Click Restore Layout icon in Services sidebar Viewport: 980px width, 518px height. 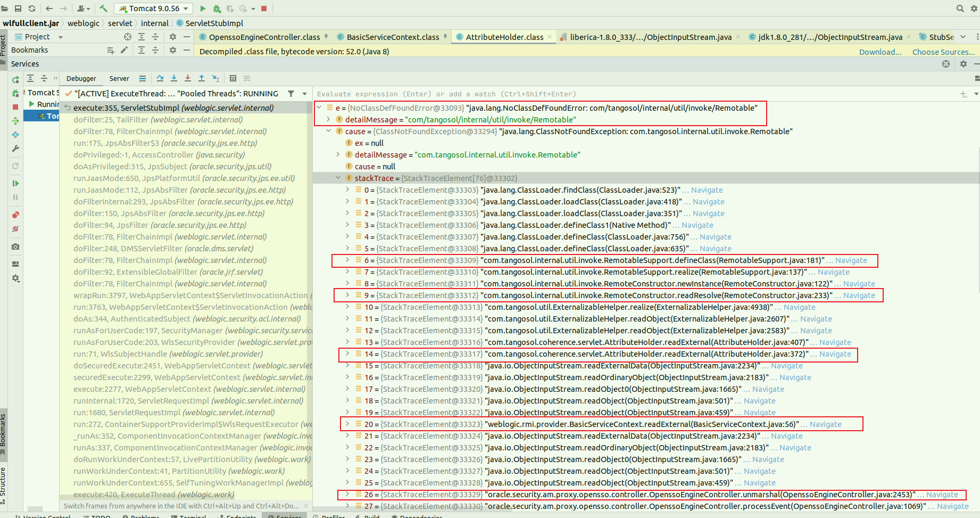coord(15,264)
